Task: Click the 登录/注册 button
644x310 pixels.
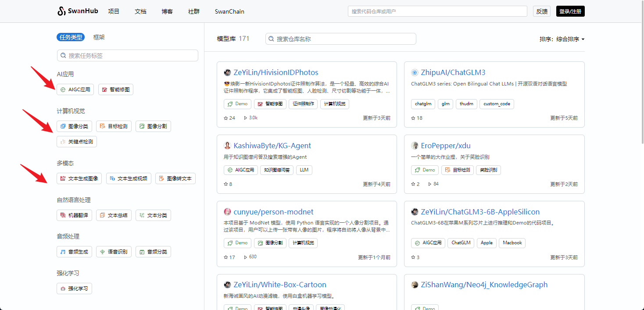Action: 570,11
